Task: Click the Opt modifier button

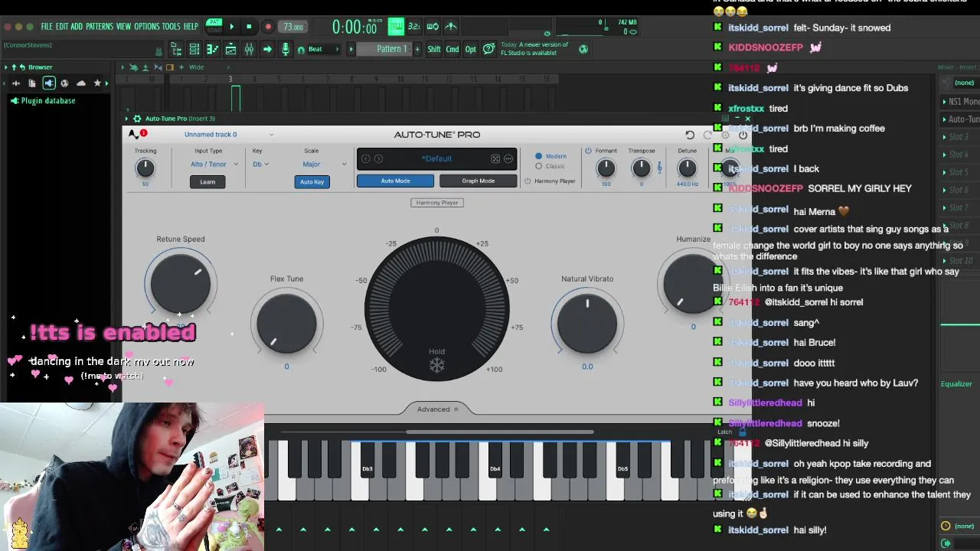Action: [471, 49]
